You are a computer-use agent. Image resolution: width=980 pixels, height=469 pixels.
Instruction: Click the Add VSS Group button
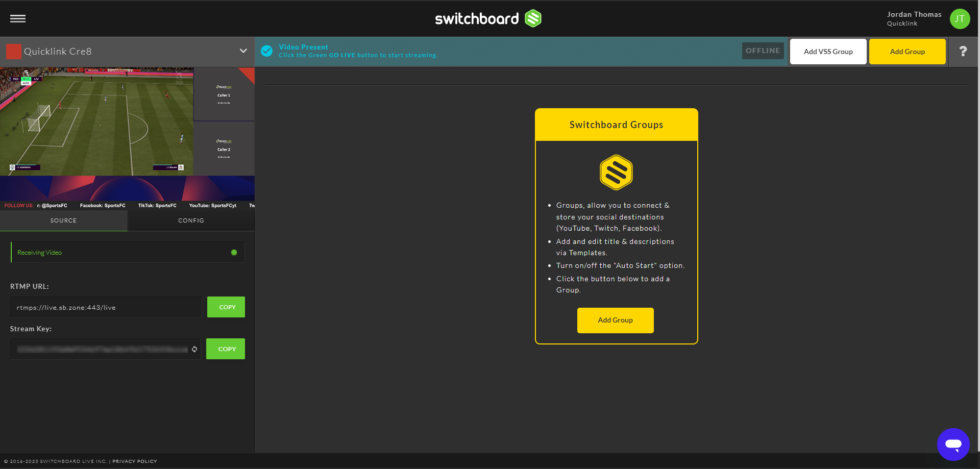pyautogui.click(x=828, y=52)
